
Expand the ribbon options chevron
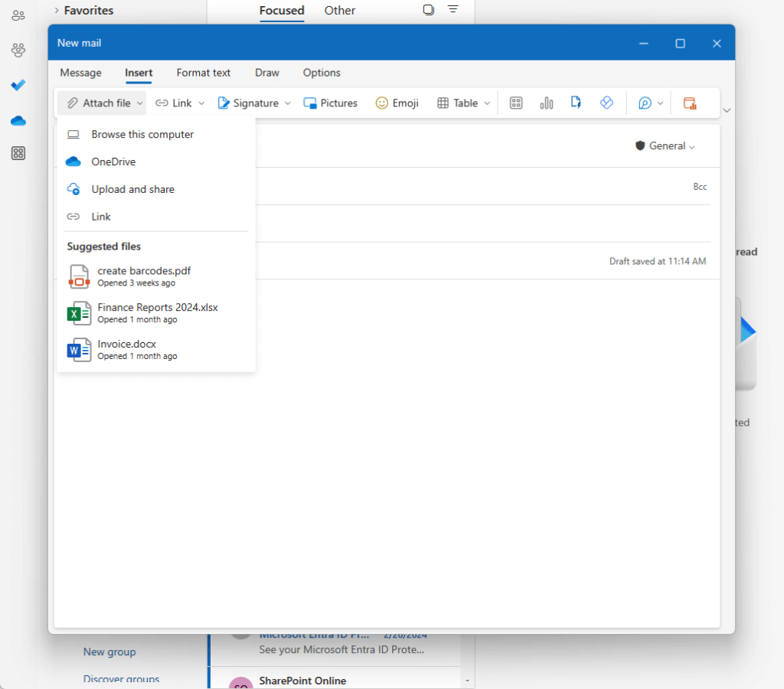[x=727, y=110]
